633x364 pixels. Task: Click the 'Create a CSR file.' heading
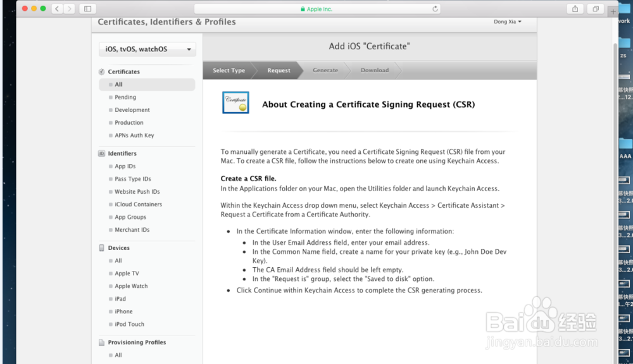point(248,179)
